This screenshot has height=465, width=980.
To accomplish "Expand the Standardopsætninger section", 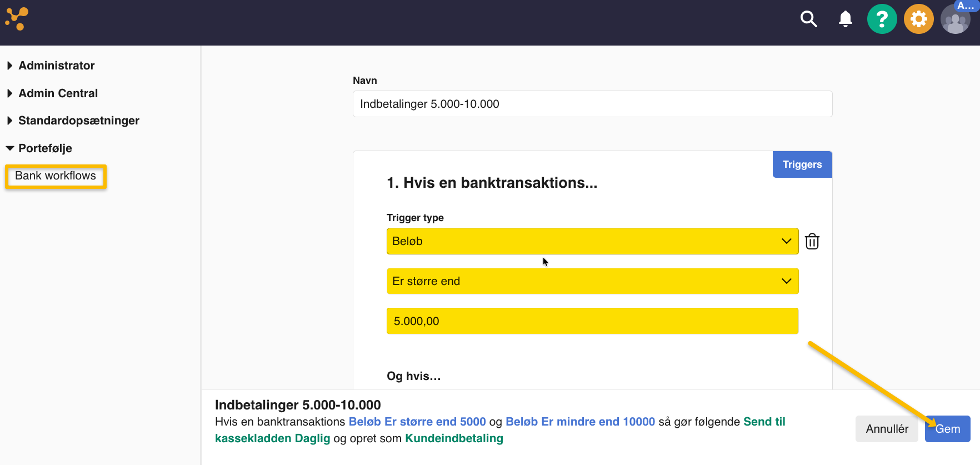I will 78,121.
